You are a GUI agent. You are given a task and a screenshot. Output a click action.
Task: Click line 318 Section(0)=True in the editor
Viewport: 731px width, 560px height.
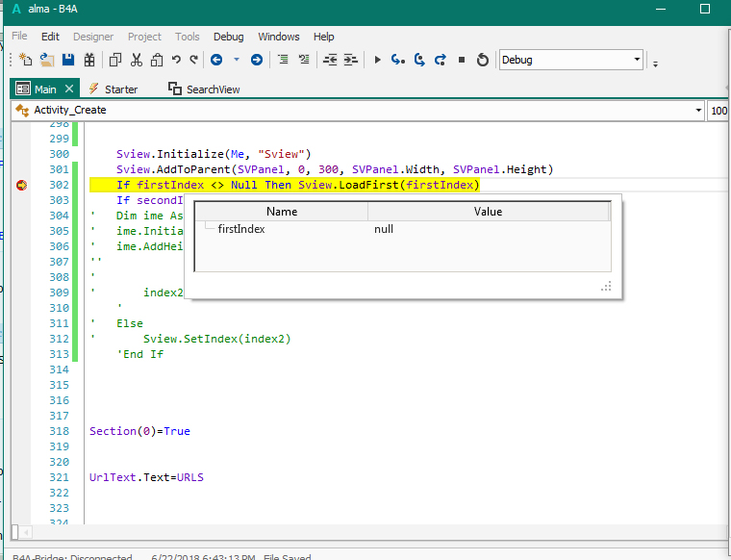tap(139, 431)
